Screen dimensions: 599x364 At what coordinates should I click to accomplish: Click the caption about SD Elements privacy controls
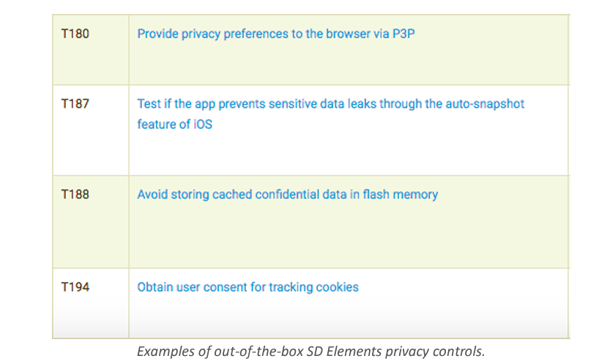311,352
